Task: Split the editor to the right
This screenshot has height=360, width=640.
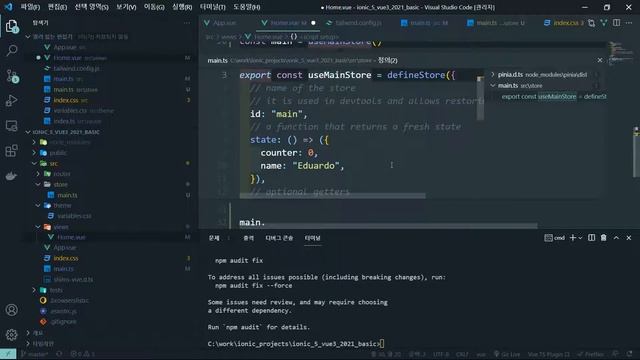Action: 616,23
